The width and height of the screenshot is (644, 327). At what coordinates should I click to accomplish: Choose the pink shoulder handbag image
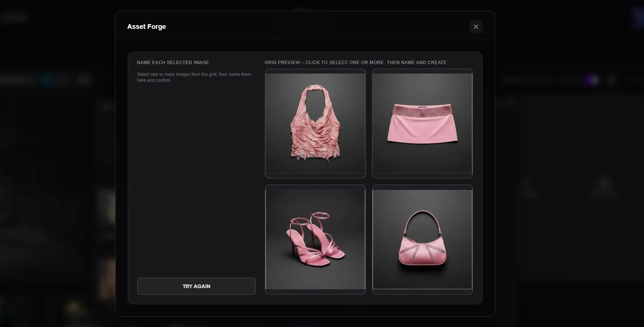[422, 239]
